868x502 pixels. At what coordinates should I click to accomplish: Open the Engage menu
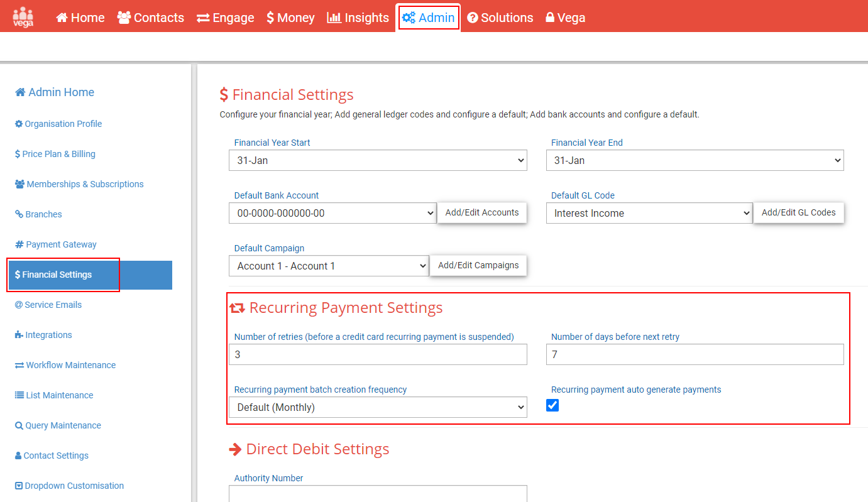pos(225,18)
